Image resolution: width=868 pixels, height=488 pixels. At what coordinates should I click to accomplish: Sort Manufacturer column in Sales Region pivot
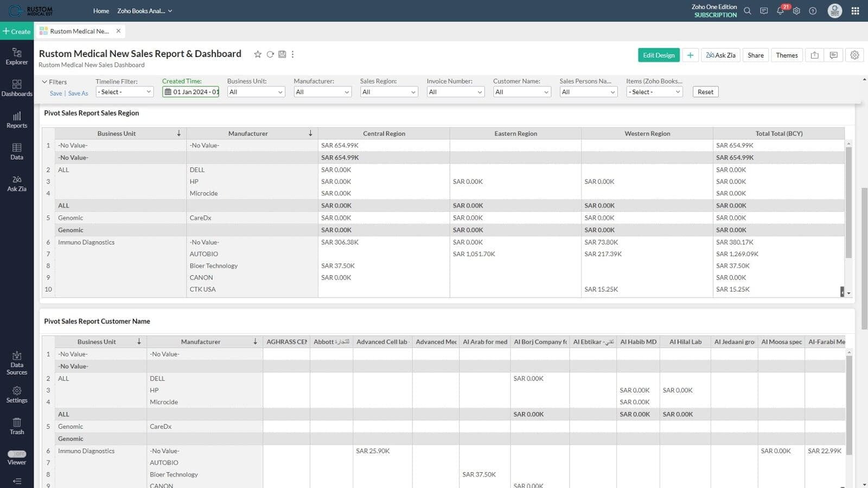pyautogui.click(x=310, y=133)
